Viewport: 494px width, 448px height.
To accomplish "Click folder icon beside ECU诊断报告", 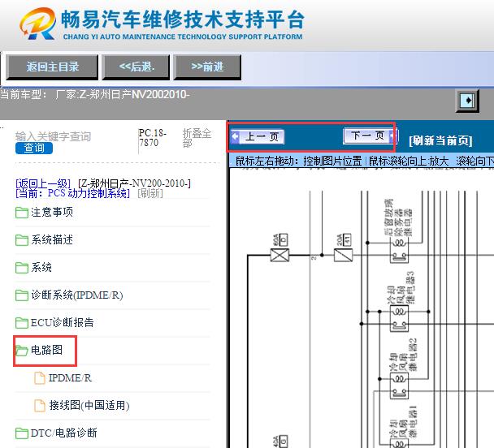I will coord(22,323).
